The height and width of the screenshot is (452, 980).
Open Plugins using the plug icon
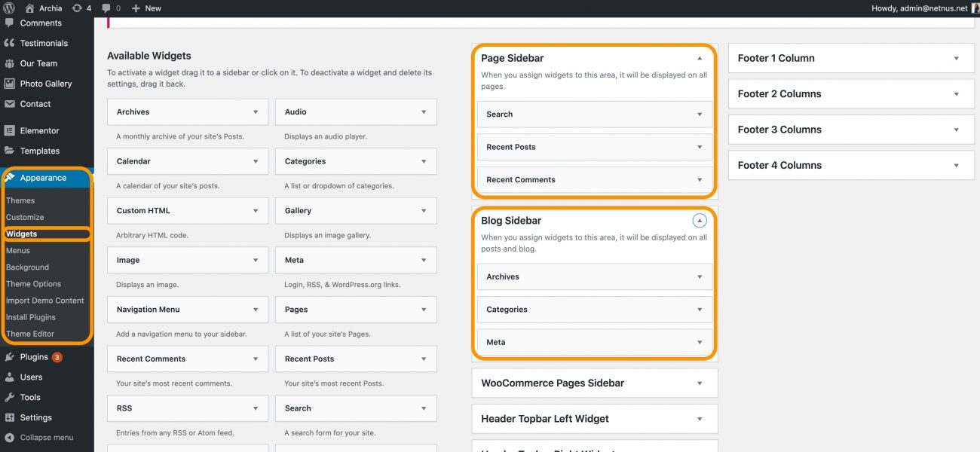(x=11, y=356)
